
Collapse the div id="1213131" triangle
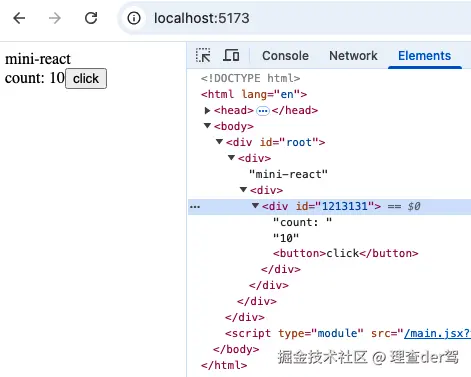tap(255, 205)
